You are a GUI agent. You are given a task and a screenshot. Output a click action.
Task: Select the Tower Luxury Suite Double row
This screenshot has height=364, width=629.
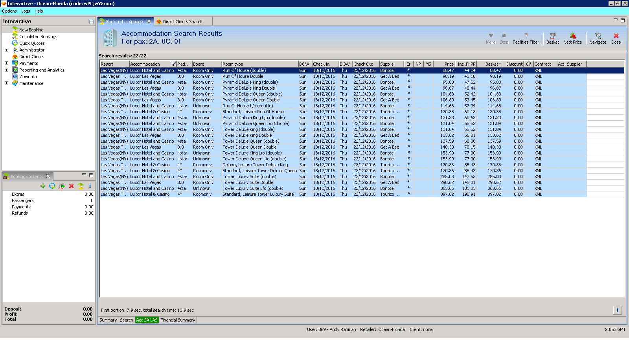tap(343, 182)
